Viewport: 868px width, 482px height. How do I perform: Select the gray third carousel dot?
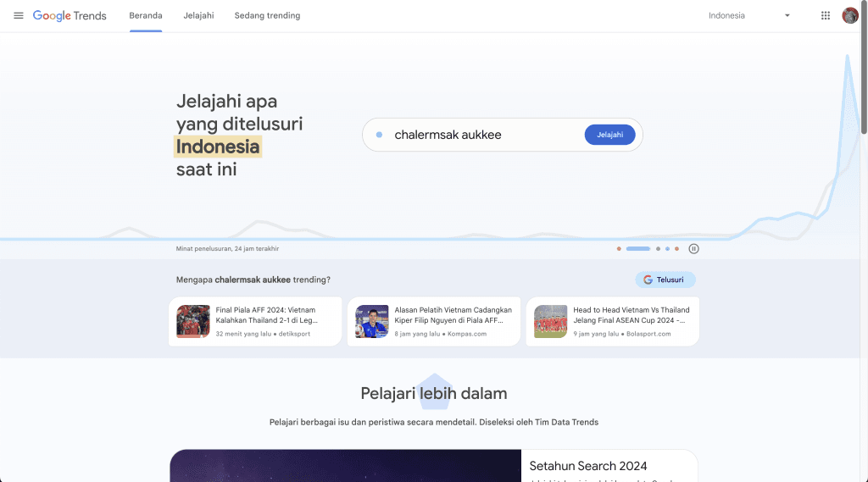pos(658,249)
